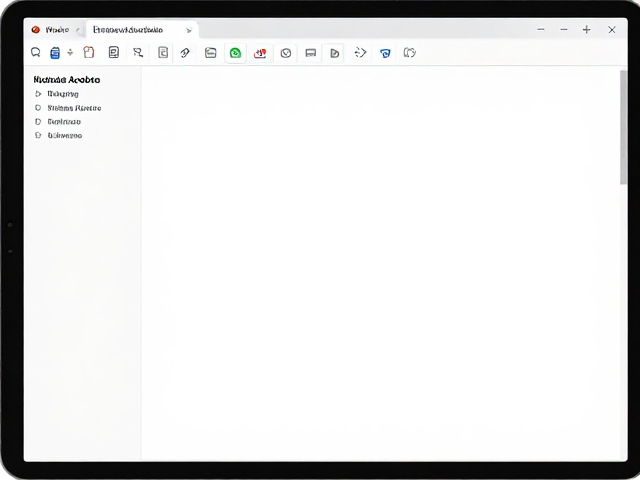Select the two-word sidebar item

tap(74, 108)
